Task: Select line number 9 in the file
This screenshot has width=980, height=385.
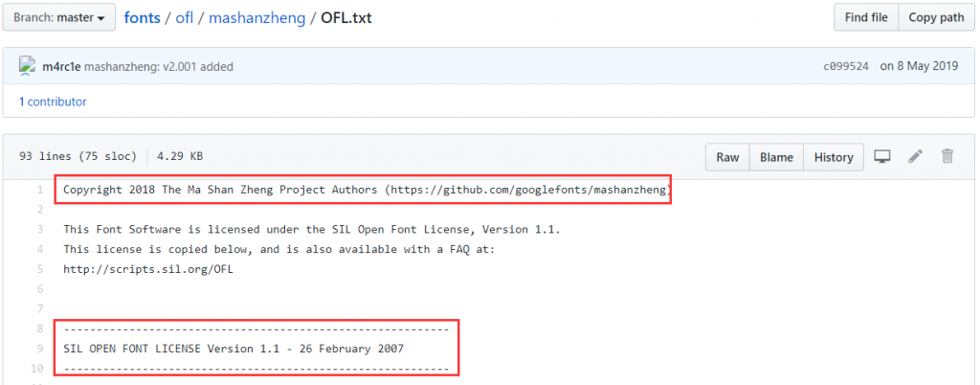Action: point(40,349)
